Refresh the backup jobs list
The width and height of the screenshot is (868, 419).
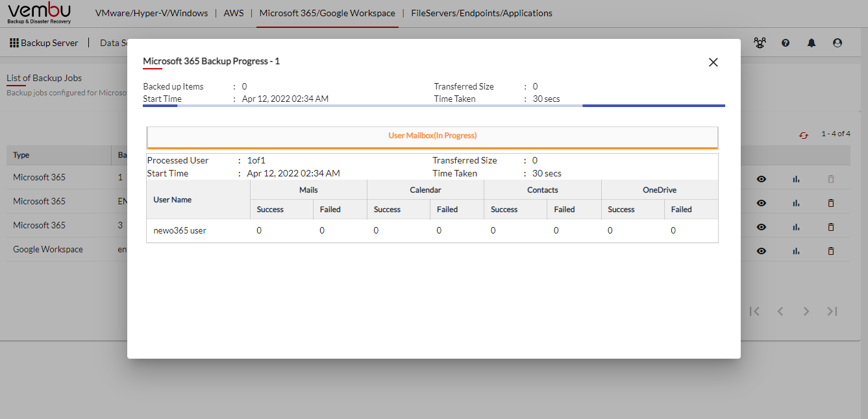click(804, 134)
